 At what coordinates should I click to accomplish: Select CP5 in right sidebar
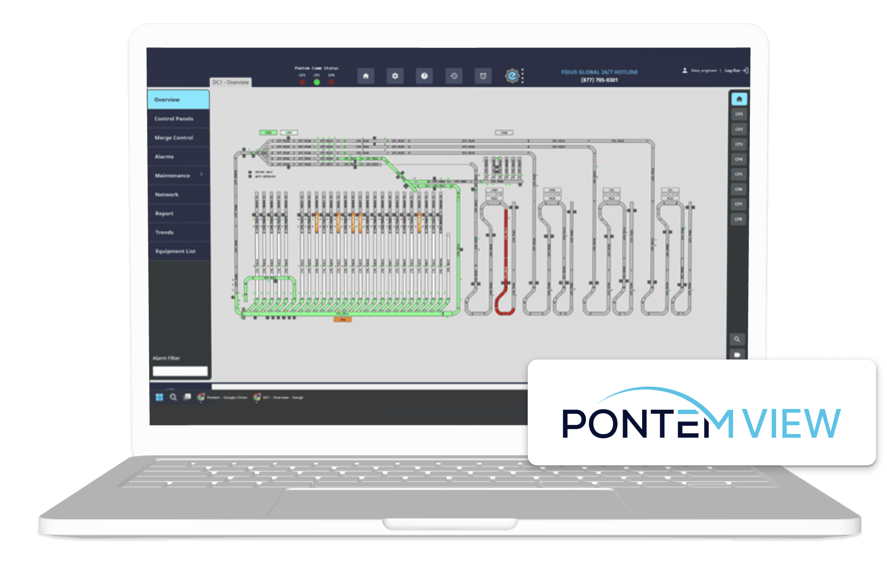coord(739,174)
